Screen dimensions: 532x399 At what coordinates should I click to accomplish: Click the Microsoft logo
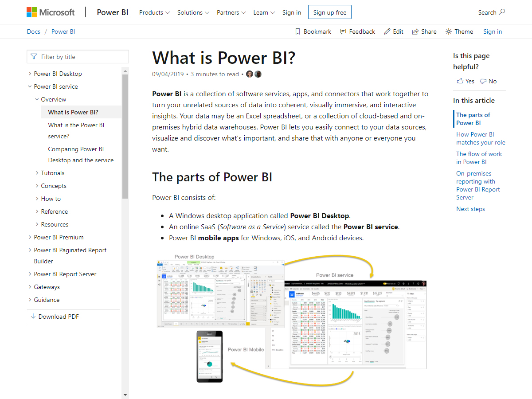51,12
